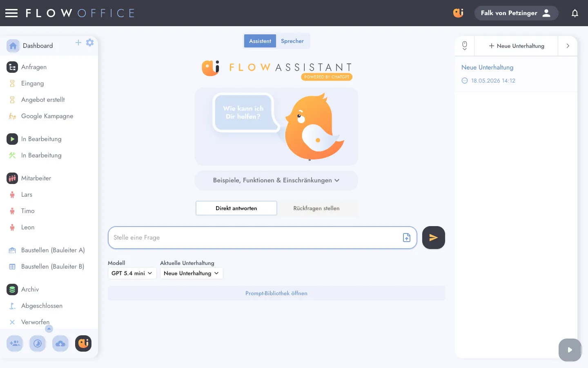The image size is (588, 368).
Task: Click the grey play button bottom right
Action: (570, 350)
